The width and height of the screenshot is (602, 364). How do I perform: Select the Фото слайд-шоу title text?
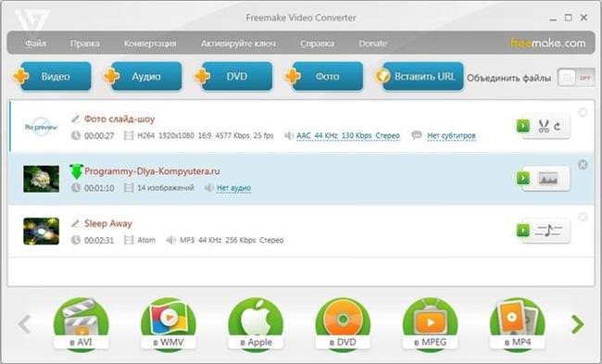pyautogui.click(x=119, y=119)
